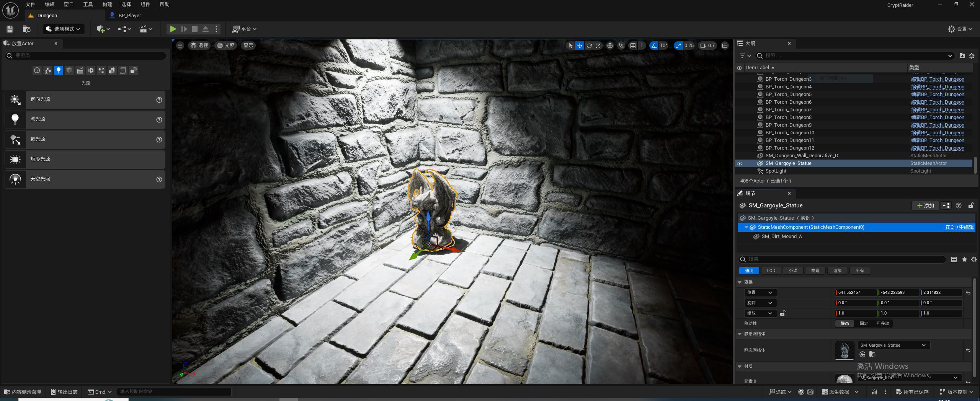Select the Visual Effects sparkle category icon
The width and height of the screenshot is (980, 401).
[101, 70]
